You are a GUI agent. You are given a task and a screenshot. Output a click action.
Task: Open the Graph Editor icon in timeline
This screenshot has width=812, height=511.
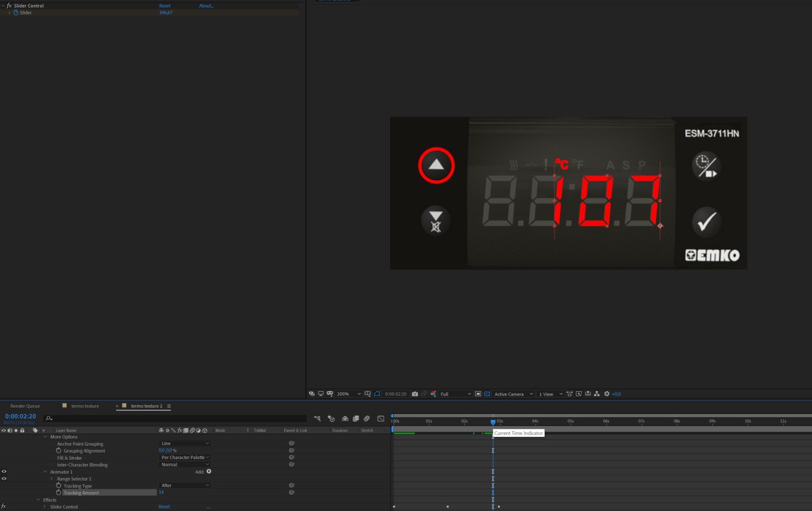click(381, 418)
